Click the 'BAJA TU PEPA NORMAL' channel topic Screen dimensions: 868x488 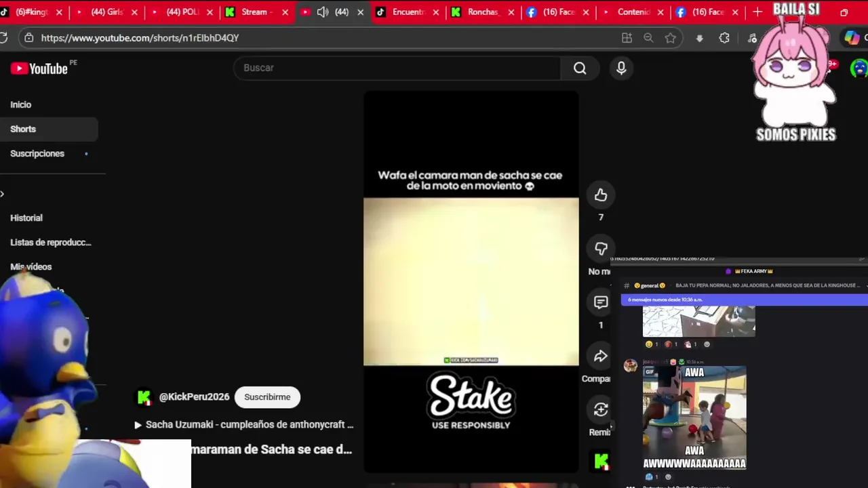(x=768, y=285)
